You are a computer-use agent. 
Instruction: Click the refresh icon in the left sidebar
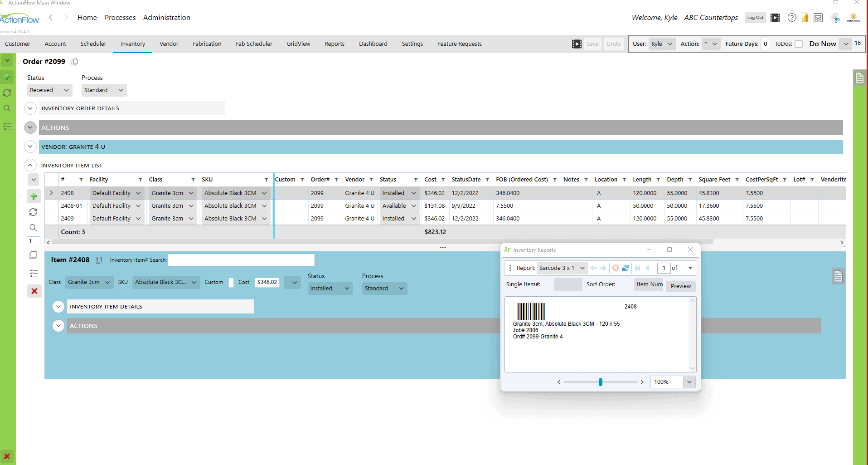click(7, 93)
